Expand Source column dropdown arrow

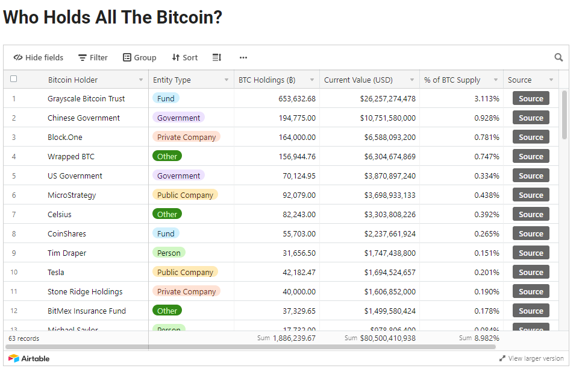click(x=551, y=80)
